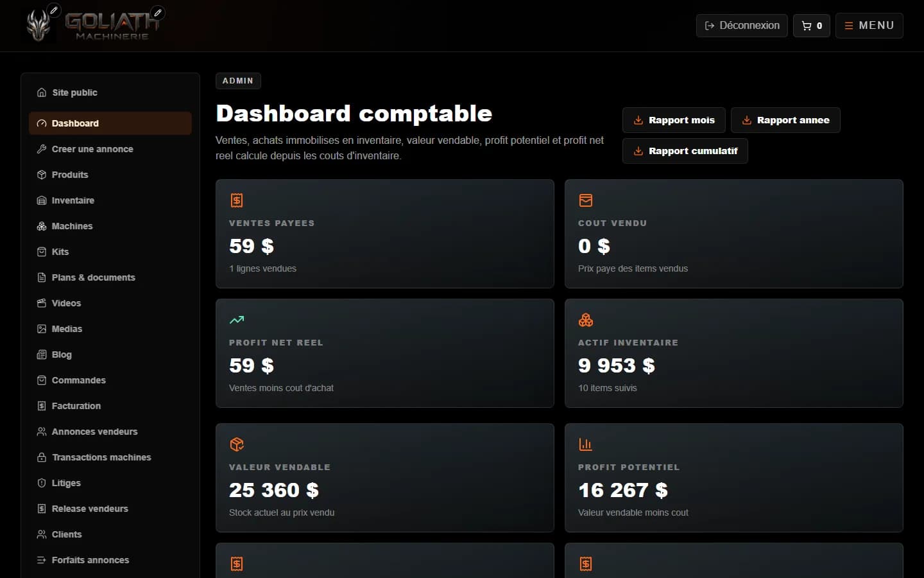
Task: Click the box icon on Cout Vendu card
Action: click(x=586, y=200)
